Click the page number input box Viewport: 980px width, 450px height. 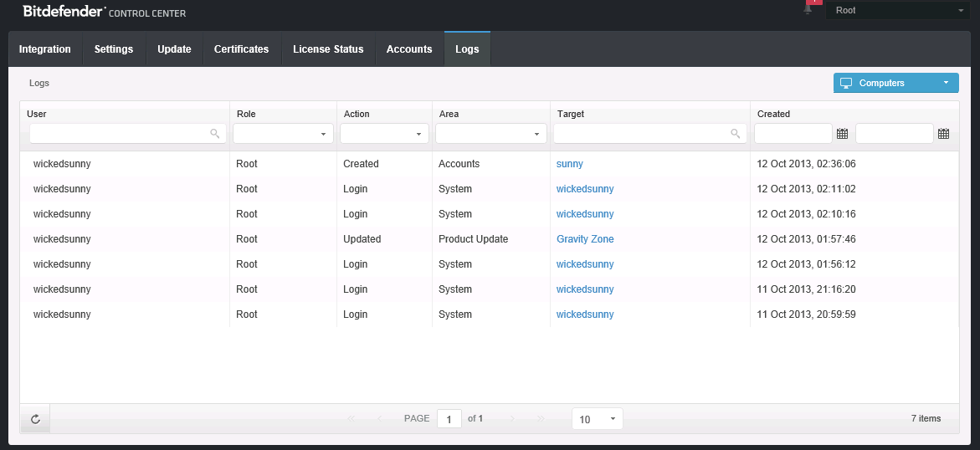(449, 419)
